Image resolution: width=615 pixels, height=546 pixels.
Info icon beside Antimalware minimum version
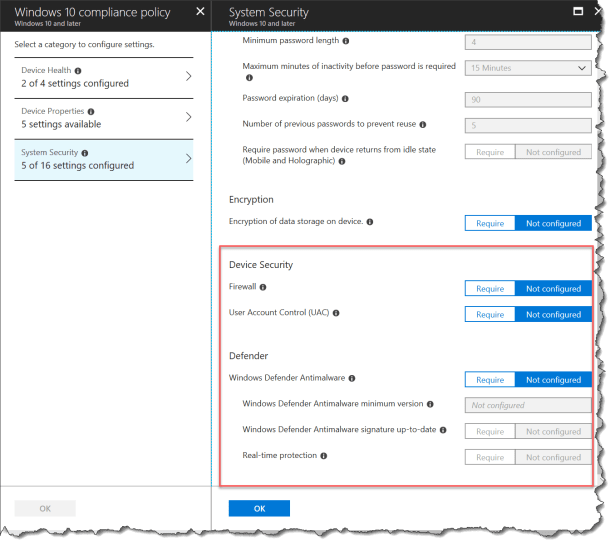pyautogui.click(x=430, y=404)
